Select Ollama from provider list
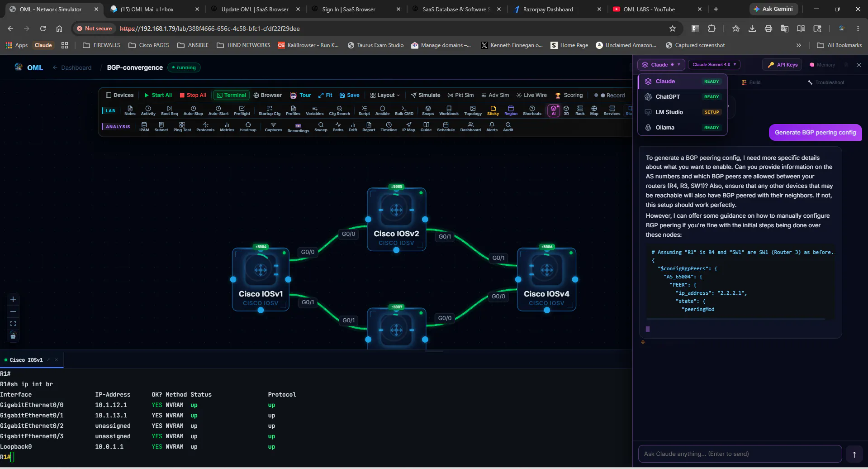 point(683,128)
